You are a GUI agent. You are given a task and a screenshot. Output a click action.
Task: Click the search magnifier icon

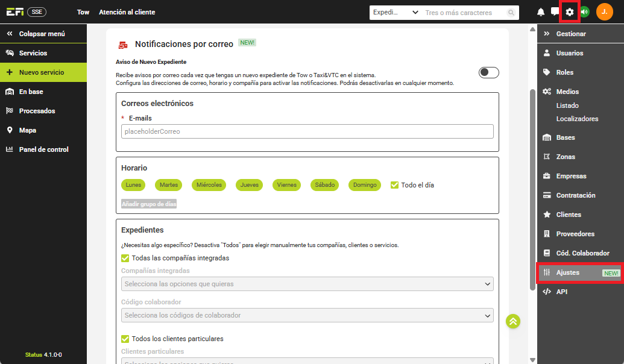click(x=511, y=13)
